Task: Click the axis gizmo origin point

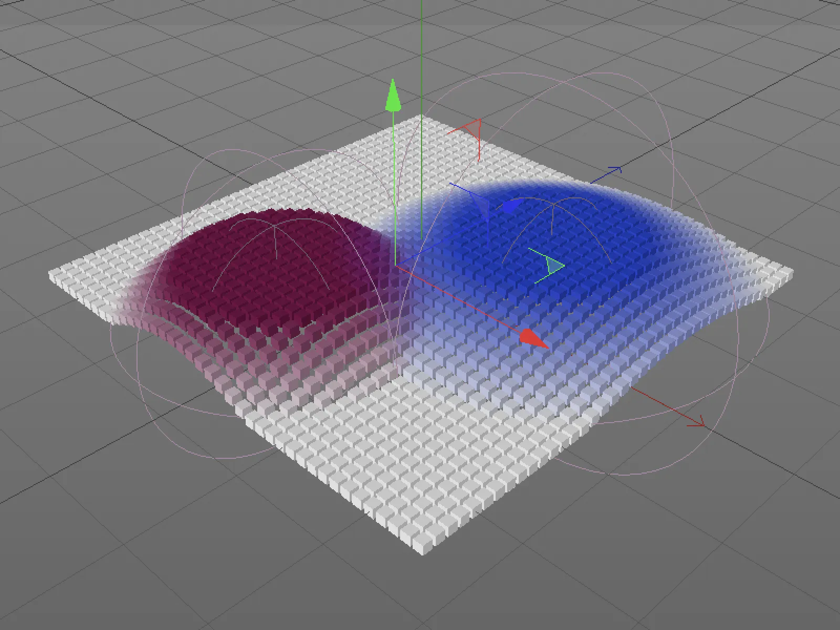Action: coord(395,265)
